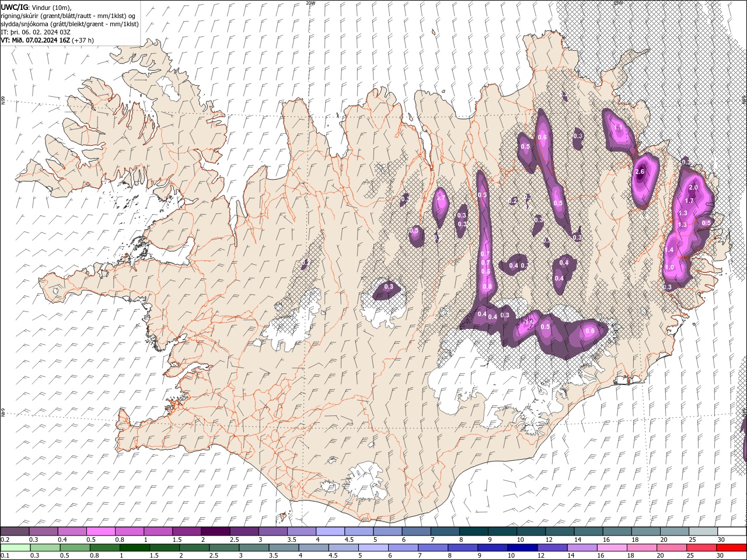This screenshot has width=747, height=560.
Task: Select the darkest green 1–1.5 rain legend swatch
Action: [x=135, y=547]
